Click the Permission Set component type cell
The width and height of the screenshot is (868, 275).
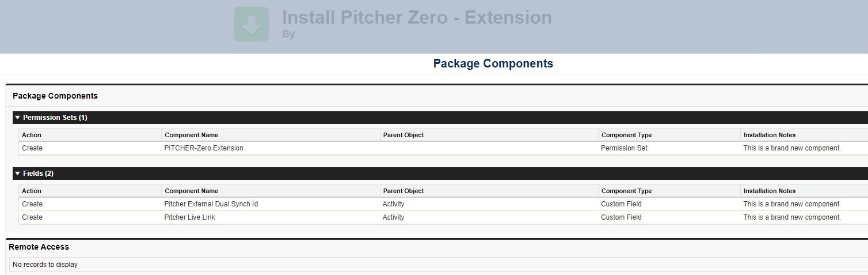tap(624, 148)
